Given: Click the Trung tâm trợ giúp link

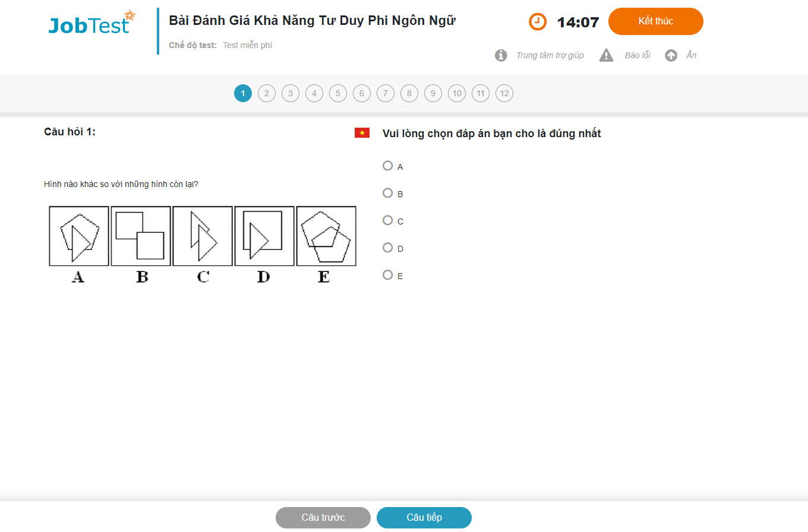Looking at the screenshot, I should tap(550, 55).
